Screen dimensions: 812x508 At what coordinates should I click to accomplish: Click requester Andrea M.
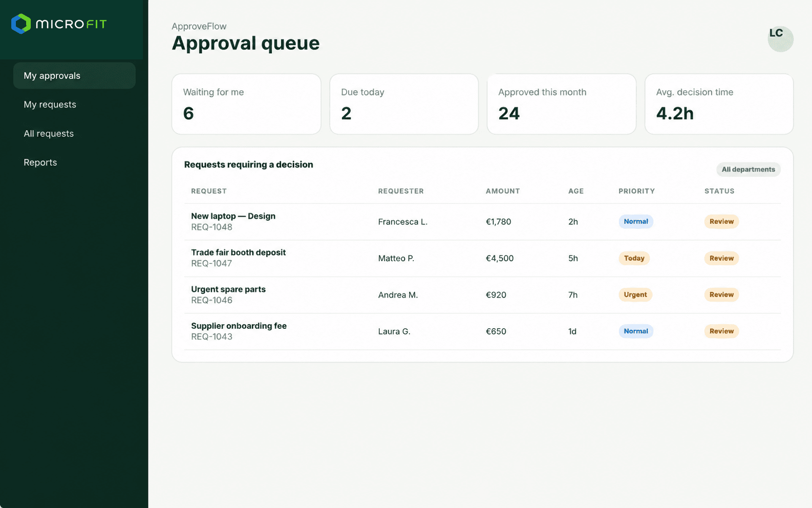point(398,295)
